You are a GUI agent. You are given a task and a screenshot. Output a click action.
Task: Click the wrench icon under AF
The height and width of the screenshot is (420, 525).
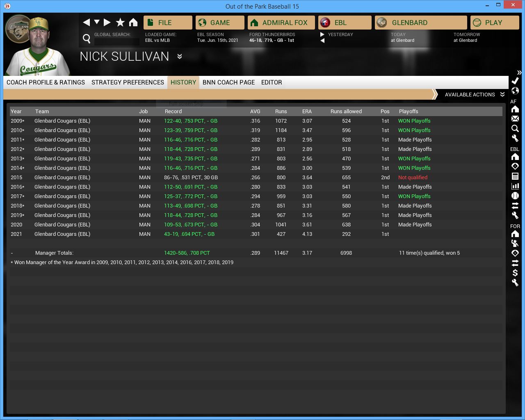point(515,138)
